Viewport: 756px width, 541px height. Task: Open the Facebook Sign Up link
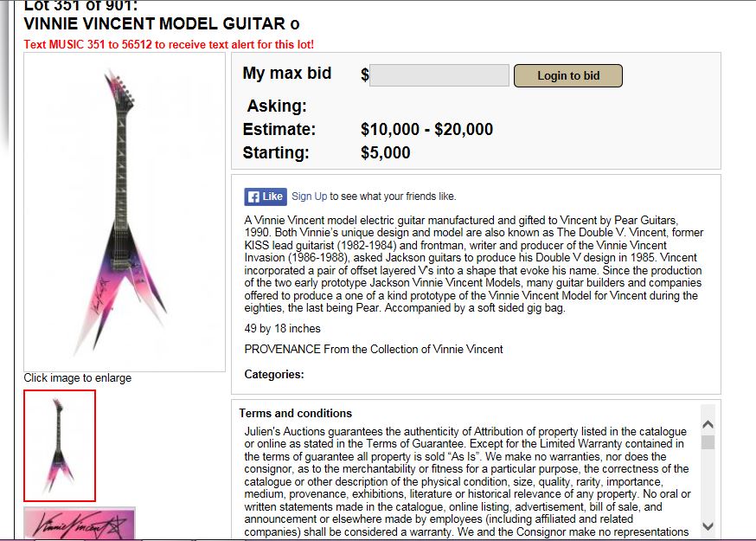point(310,196)
